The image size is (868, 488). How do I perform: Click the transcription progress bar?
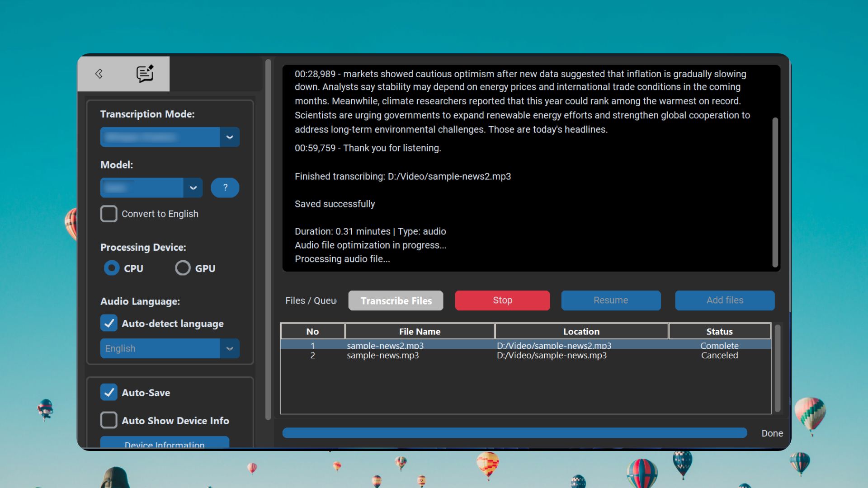coord(514,433)
